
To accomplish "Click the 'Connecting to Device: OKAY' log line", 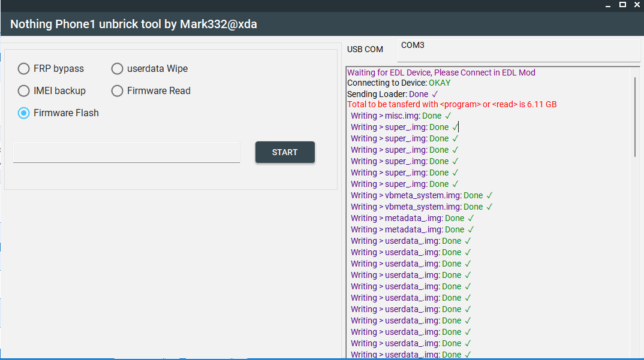I will click(399, 83).
